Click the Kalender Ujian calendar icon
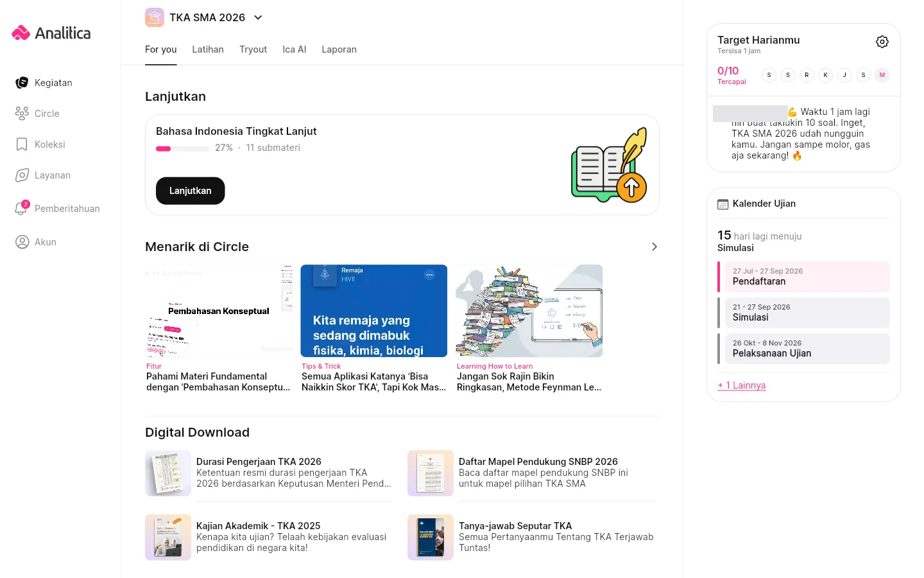Image resolution: width=924 pixels, height=578 pixels. click(x=723, y=204)
